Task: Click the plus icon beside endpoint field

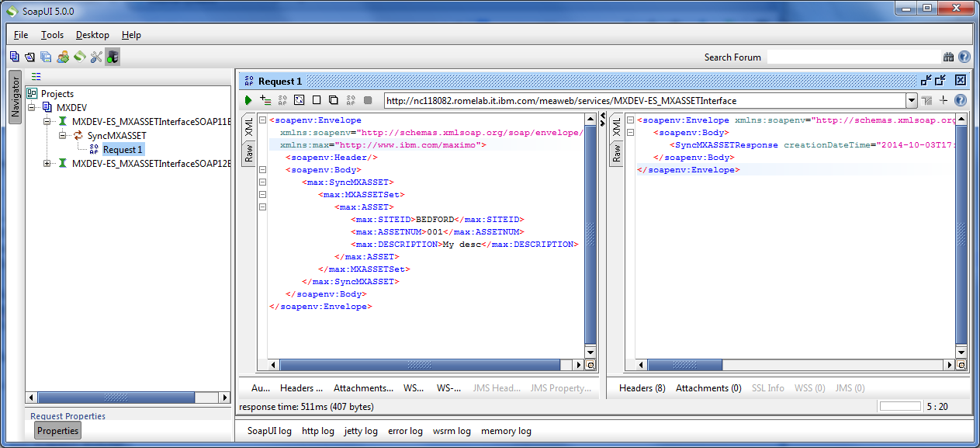Action: [x=944, y=100]
